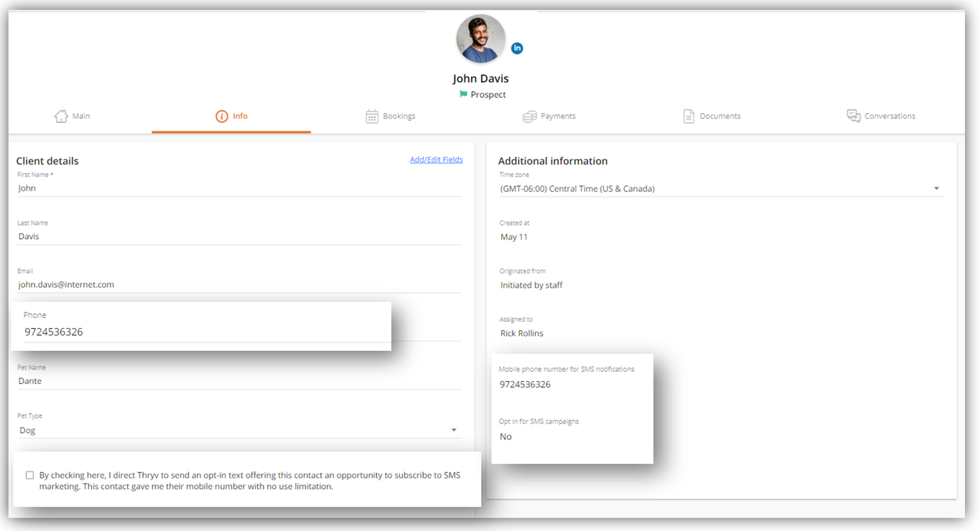Click the SMS campaigns opt-in No value
This screenshot has width=980, height=531.
505,436
